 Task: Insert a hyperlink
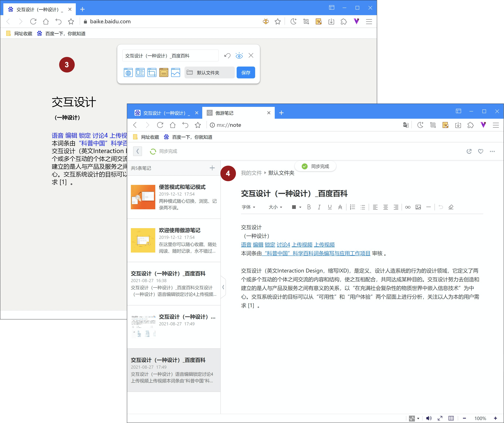coord(407,207)
